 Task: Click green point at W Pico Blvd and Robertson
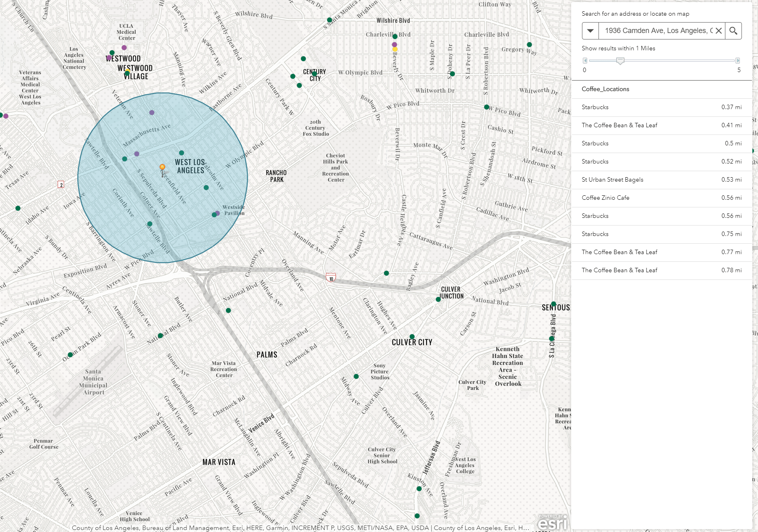[487, 107]
